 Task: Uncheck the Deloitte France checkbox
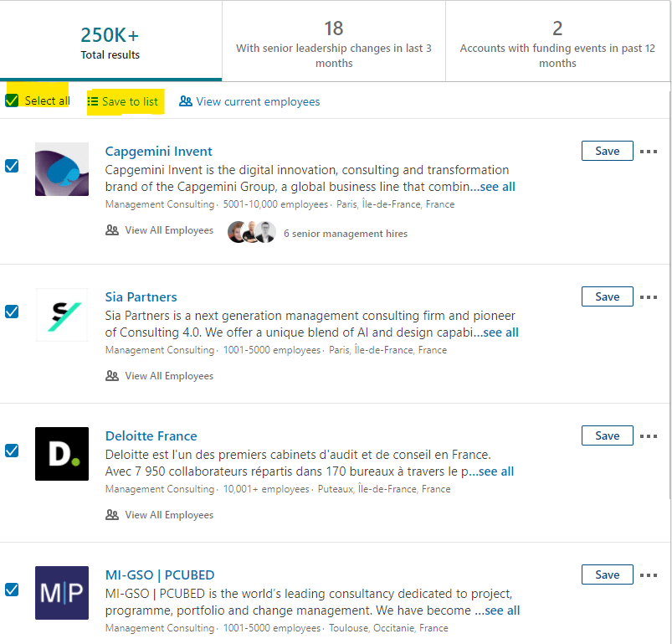point(12,451)
